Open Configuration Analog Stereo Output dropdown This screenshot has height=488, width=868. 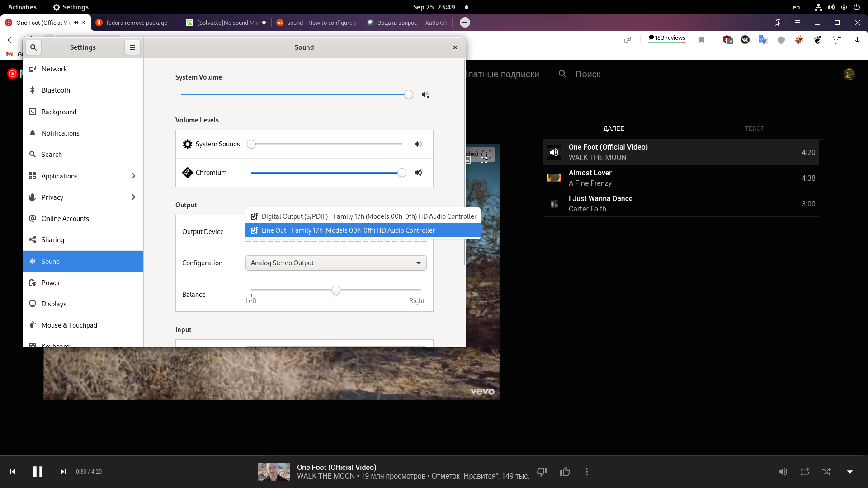pyautogui.click(x=336, y=263)
